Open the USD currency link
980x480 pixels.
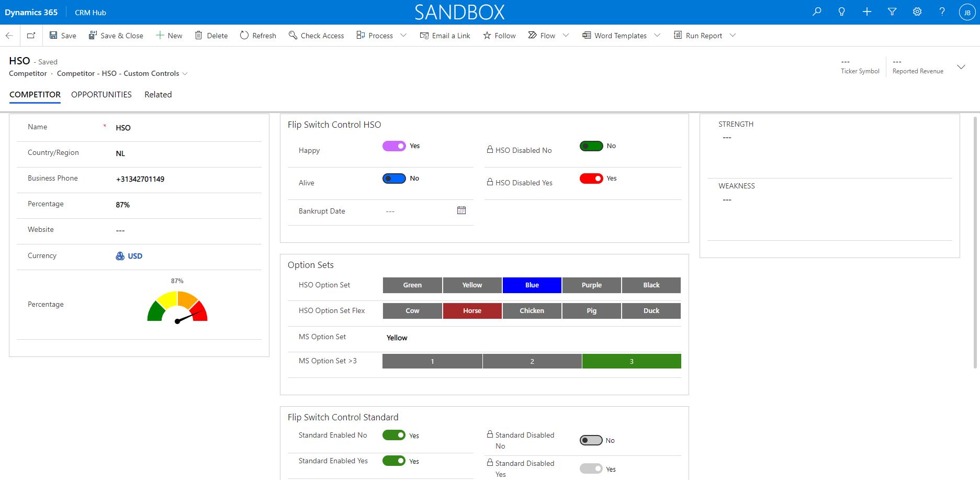point(135,256)
